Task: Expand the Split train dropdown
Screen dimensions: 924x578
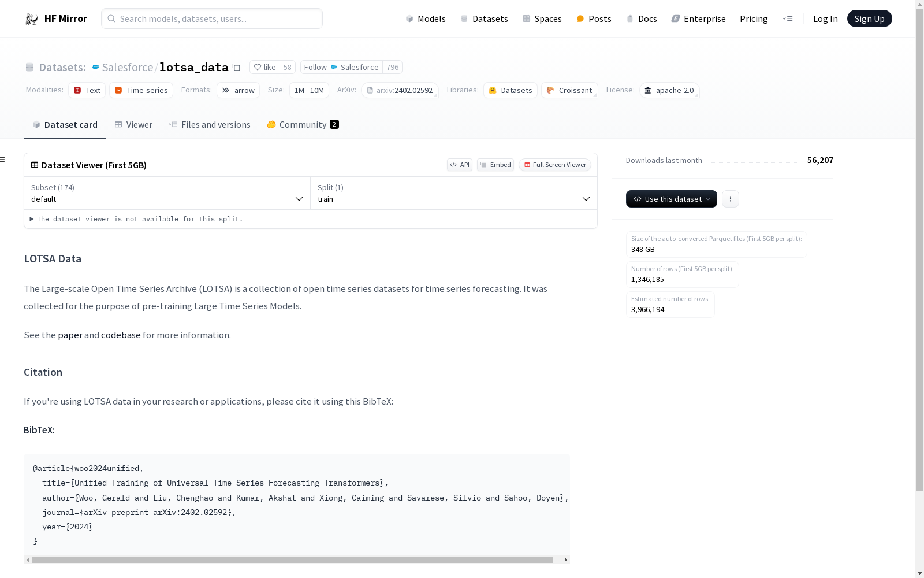Action: 453,194
